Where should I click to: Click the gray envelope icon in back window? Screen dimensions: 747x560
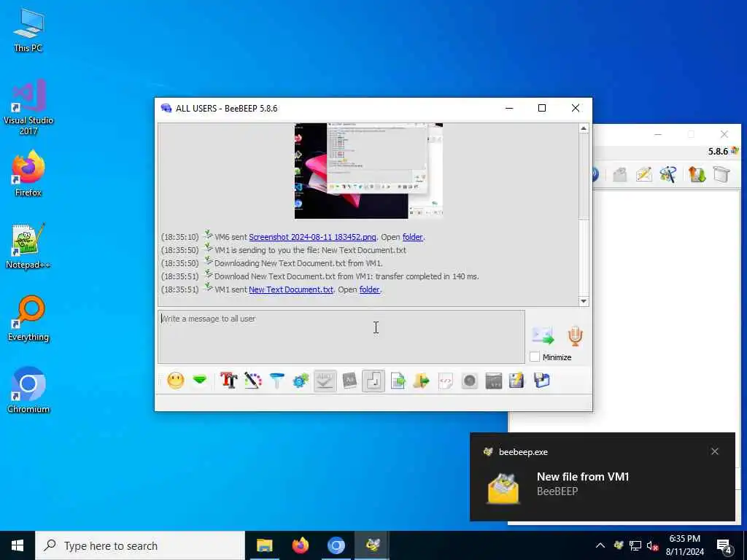click(x=620, y=174)
